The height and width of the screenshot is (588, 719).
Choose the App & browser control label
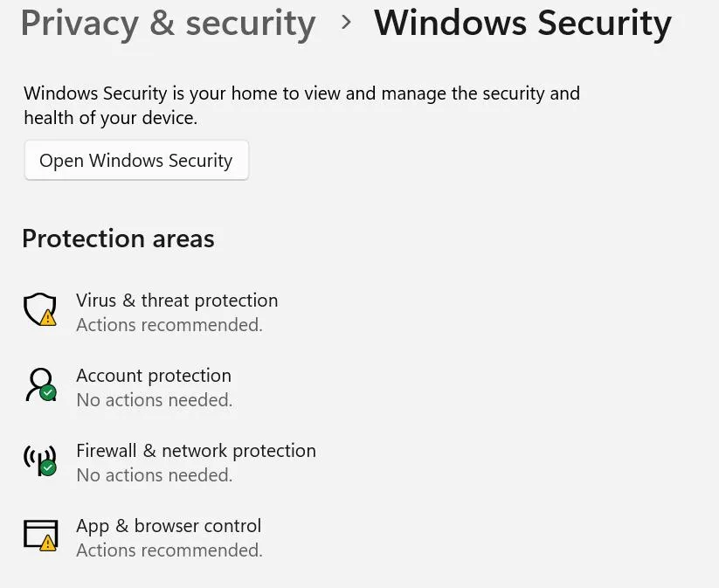pos(169,526)
